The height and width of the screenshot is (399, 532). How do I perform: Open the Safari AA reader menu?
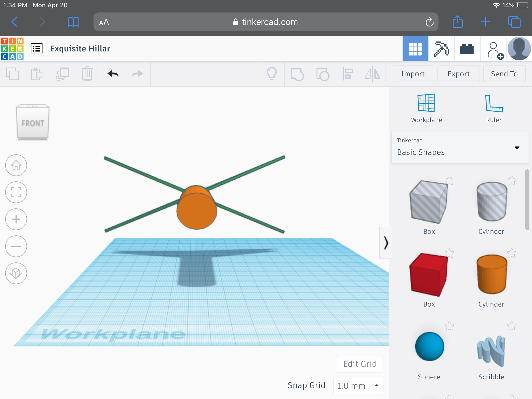104,22
